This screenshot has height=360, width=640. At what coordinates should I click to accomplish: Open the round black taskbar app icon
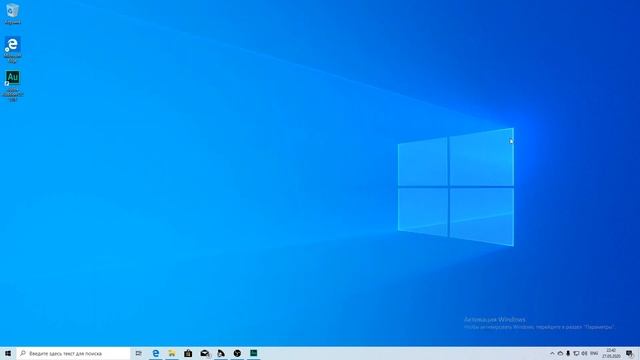pos(237,353)
